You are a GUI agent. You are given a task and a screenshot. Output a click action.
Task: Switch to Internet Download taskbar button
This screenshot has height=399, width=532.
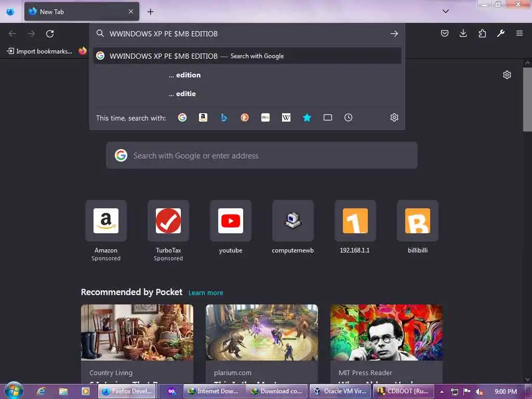pyautogui.click(x=215, y=391)
